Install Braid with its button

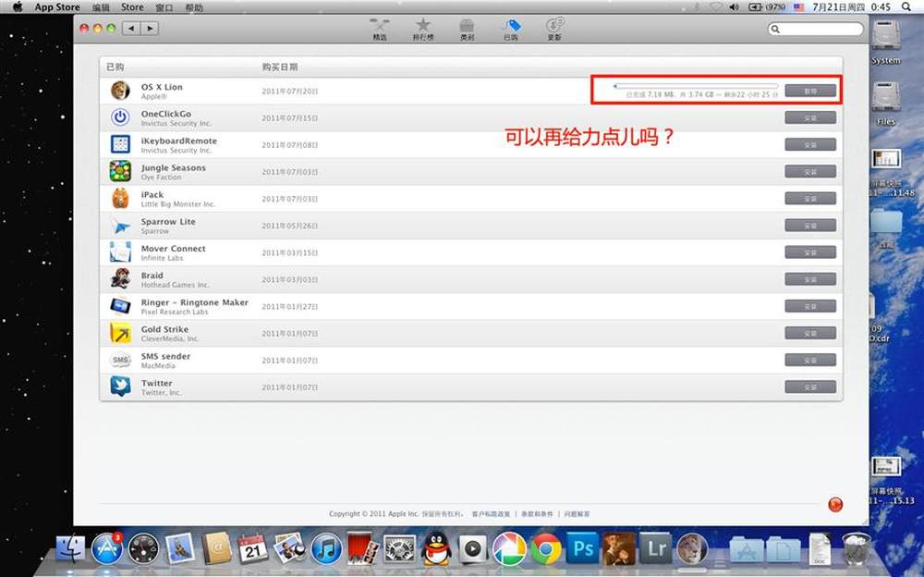pos(810,279)
